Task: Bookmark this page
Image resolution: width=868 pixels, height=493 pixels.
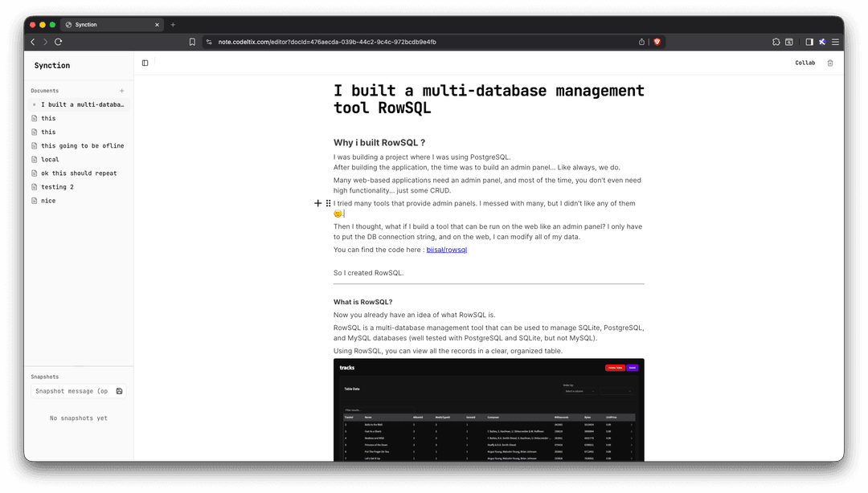Action: [192, 42]
